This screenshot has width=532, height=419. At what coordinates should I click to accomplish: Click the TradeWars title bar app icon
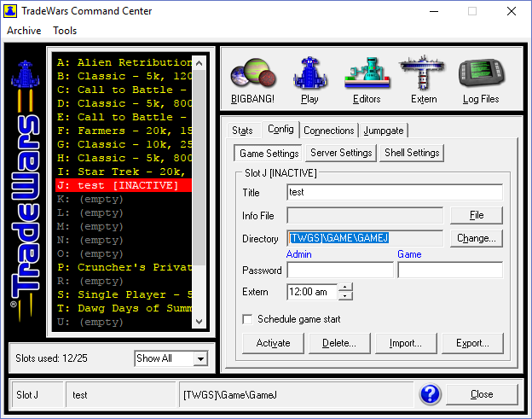point(10,11)
